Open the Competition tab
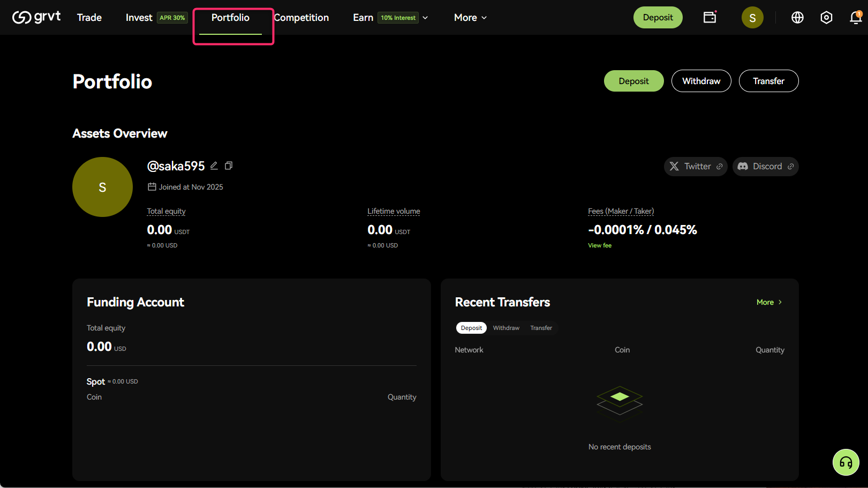Image resolution: width=868 pixels, height=488 pixels. (301, 18)
